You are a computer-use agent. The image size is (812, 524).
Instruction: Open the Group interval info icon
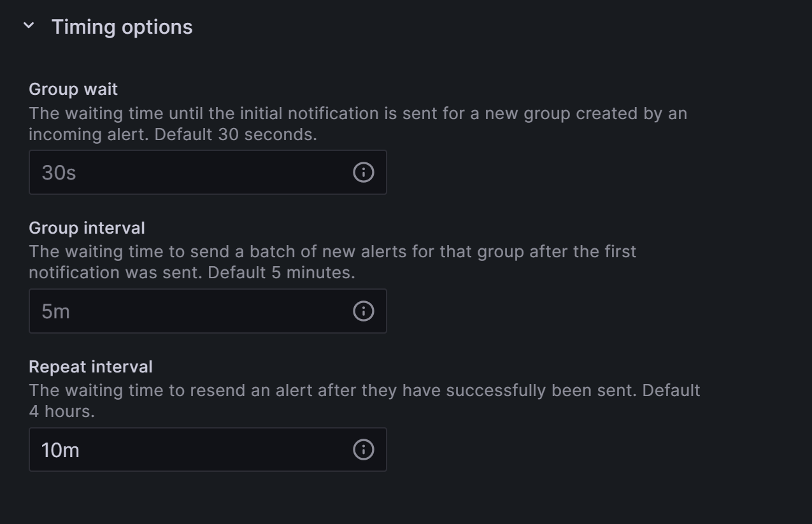tap(364, 311)
